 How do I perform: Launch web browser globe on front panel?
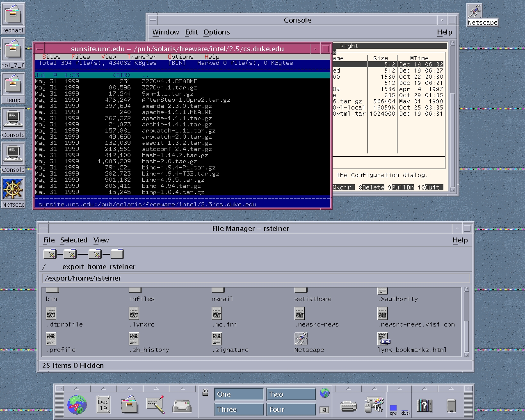click(x=77, y=404)
